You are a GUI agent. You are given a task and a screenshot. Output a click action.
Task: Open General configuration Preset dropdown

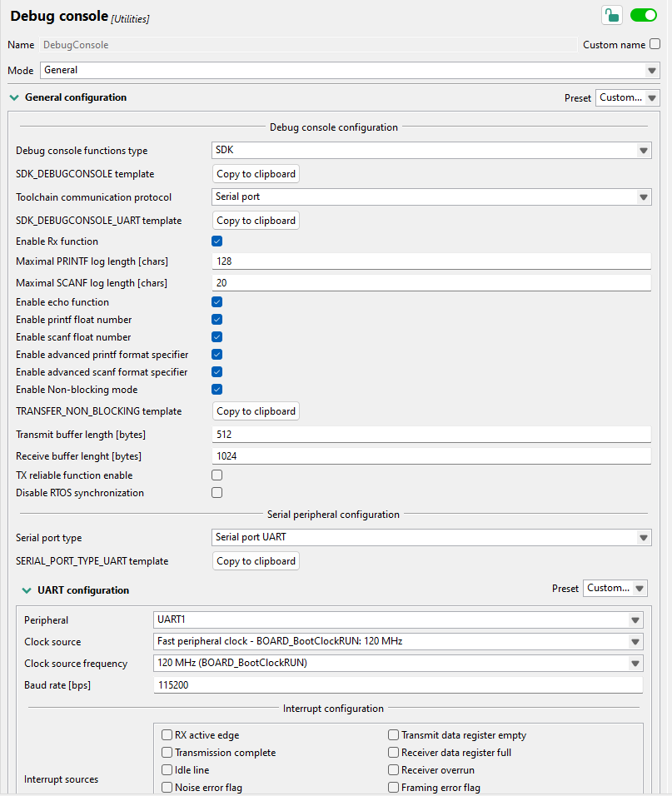[628, 97]
